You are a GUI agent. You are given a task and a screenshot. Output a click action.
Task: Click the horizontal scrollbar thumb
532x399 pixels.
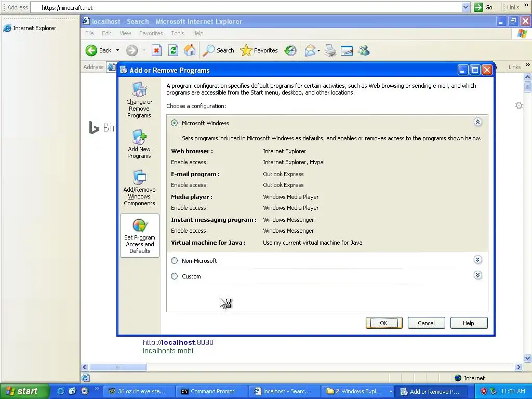(118, 367)
